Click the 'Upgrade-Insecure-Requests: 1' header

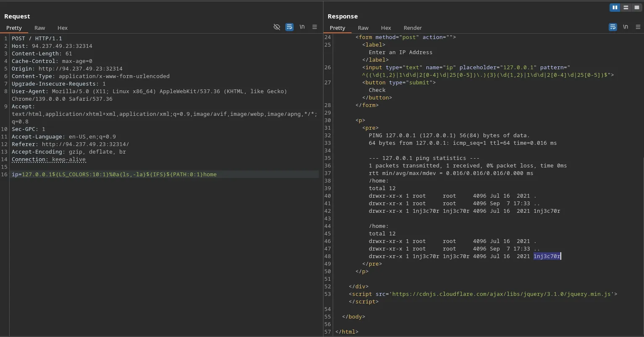click(59, 84)
